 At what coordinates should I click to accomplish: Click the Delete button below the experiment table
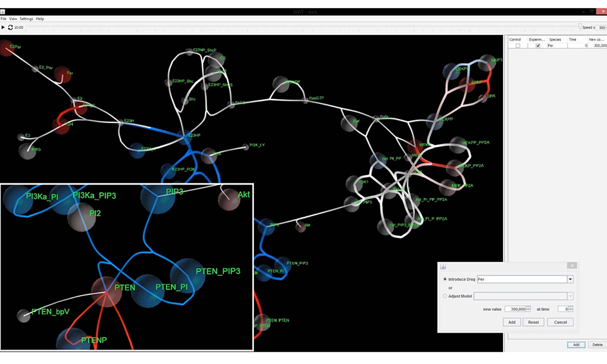point(597,345)
